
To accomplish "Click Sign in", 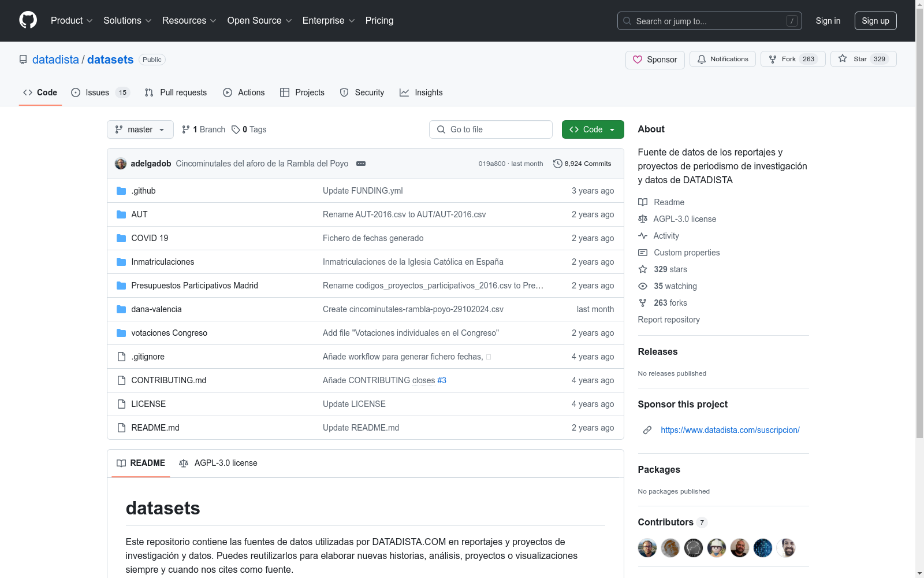I will [828, 21].
